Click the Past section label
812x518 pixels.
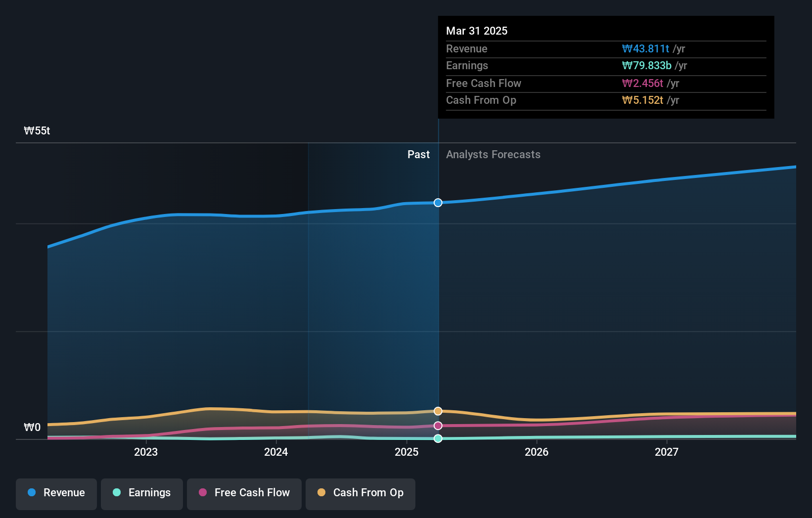coord(419,154)
